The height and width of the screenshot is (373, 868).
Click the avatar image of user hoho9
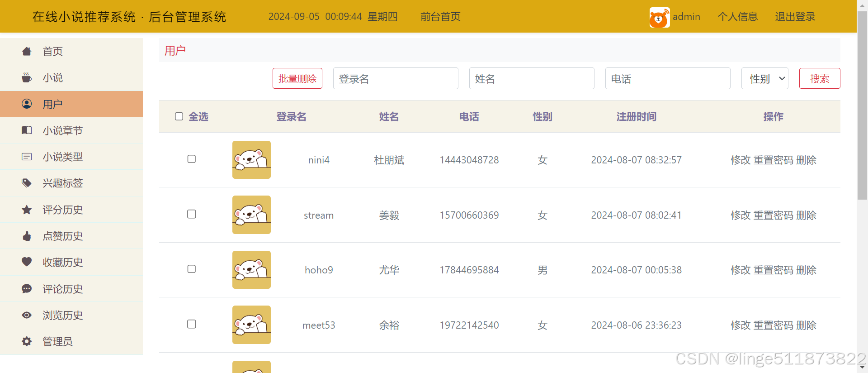[251, 270]
